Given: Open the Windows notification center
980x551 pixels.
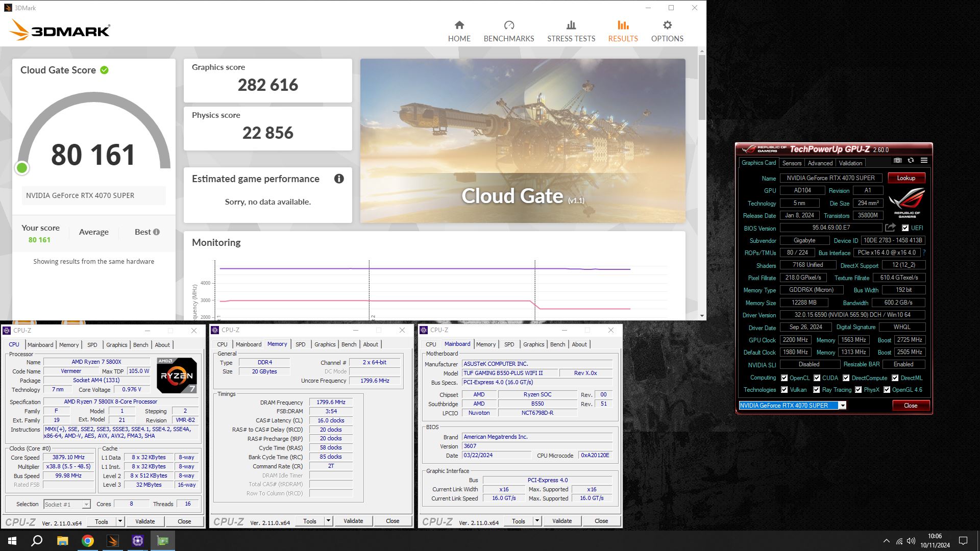Looking at the screenshot, I should point(963,541).
